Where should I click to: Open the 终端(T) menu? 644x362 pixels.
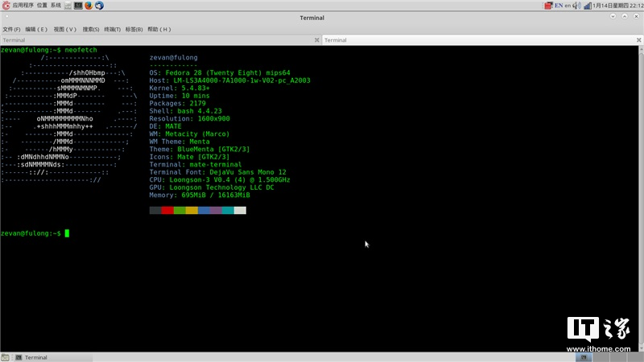click(x=112, y=29)
